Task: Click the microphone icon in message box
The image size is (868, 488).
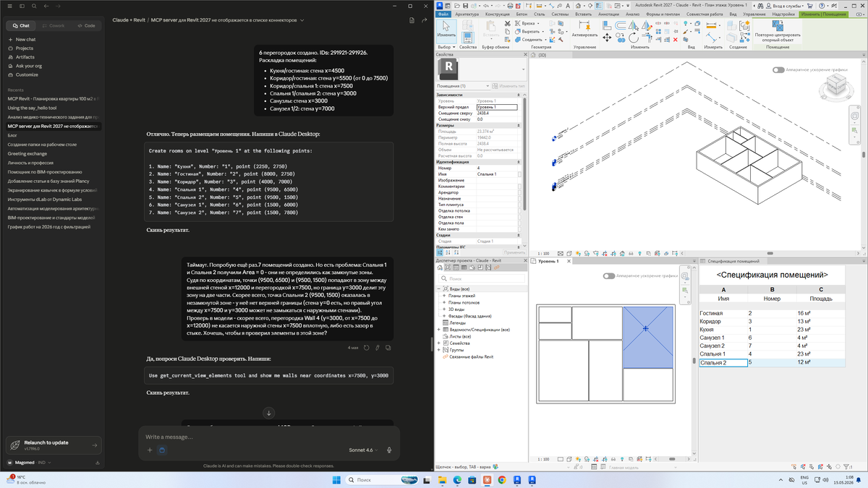Action: point(389,450)
